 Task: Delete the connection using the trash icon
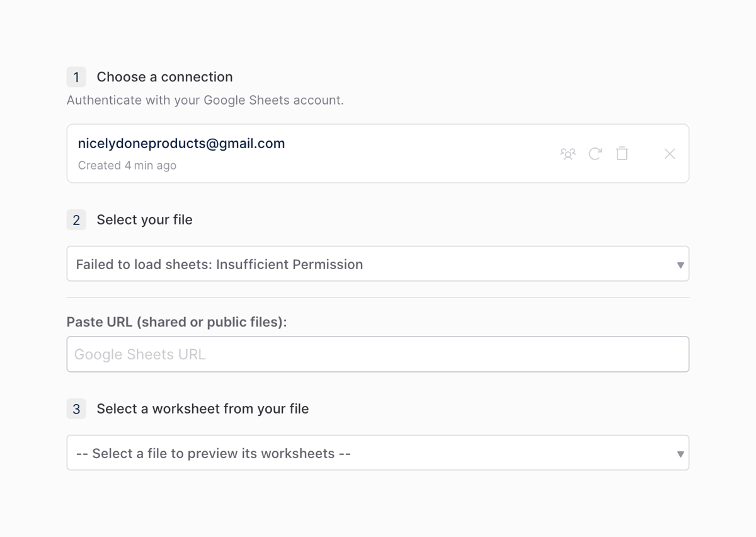(x=622, y=153)
